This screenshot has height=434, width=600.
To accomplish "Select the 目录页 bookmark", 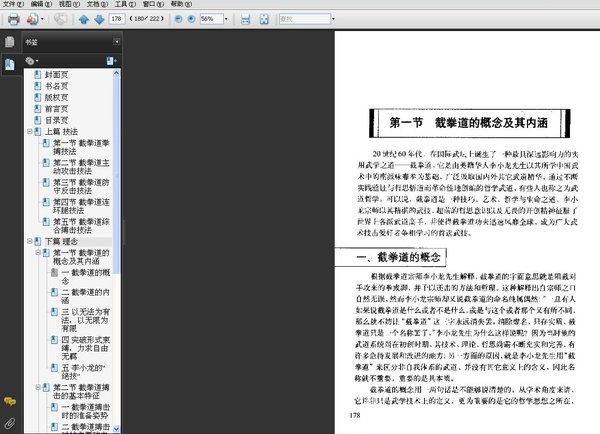I will [x=57, y=120].
